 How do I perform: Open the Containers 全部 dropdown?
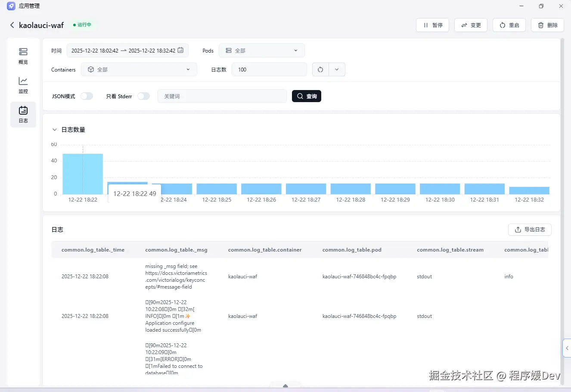(139, 69)
